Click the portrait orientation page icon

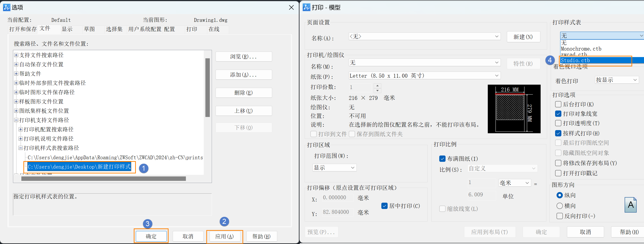tap(631, 205)
